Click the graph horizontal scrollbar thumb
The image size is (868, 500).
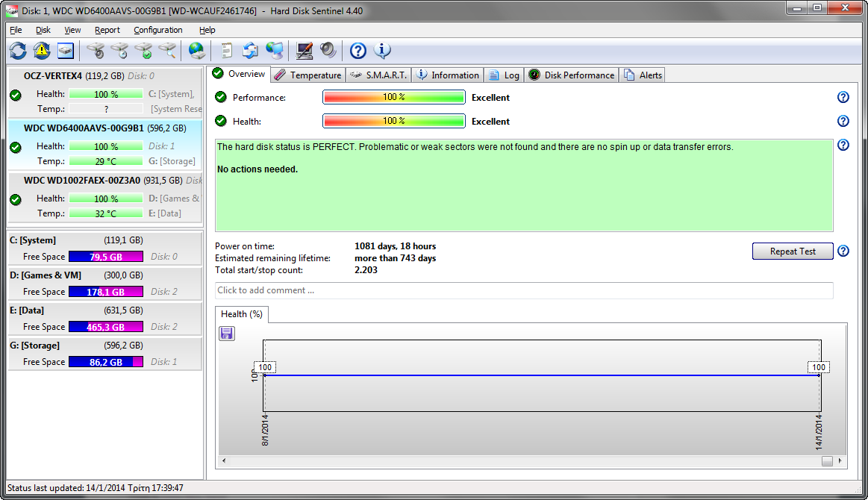click(x=827, y=460)
